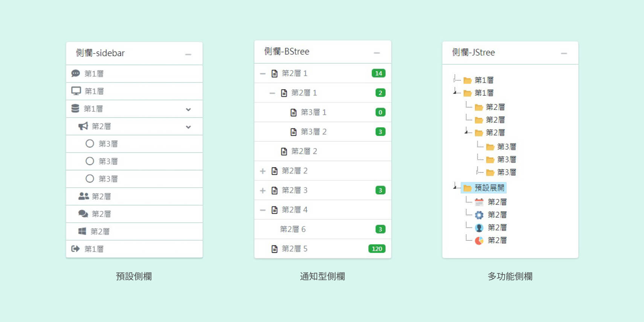Click the user avatar icon in JStree
The height and width of the screenshot is (322, 644).
click(479, 228)
